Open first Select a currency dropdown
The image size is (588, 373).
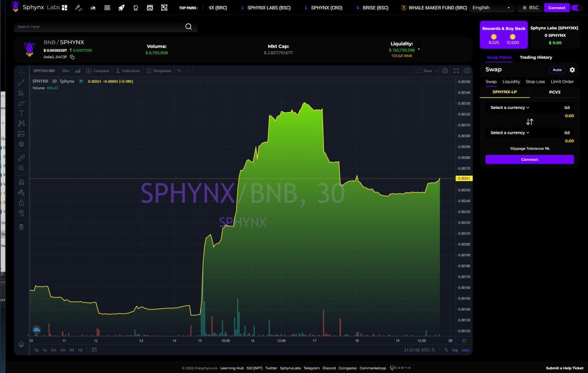tap(510, 107)
